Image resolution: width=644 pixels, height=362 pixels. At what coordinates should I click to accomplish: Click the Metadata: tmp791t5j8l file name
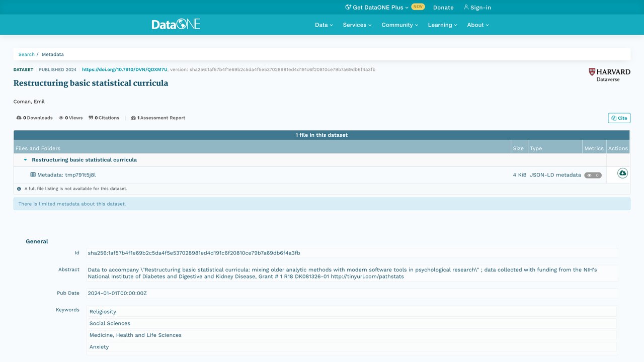pos(66,175)
